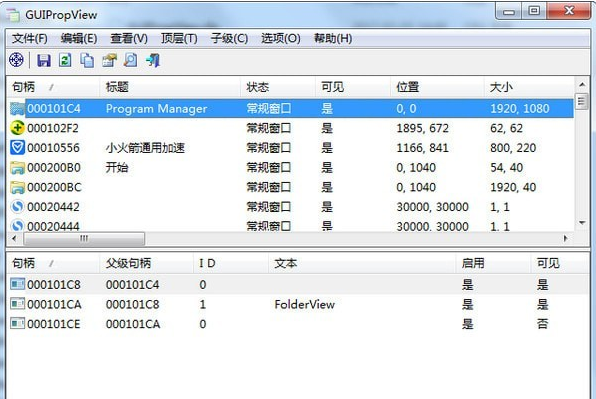Select the child row with handle 000101CE
Image resolution: width=596 pixels, height=399 pixels.
(298, 324)
